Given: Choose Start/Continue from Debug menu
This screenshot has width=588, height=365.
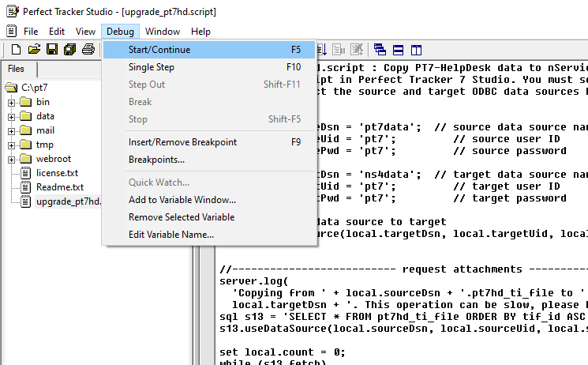Looking at the screenshot, I should [209, 50].
